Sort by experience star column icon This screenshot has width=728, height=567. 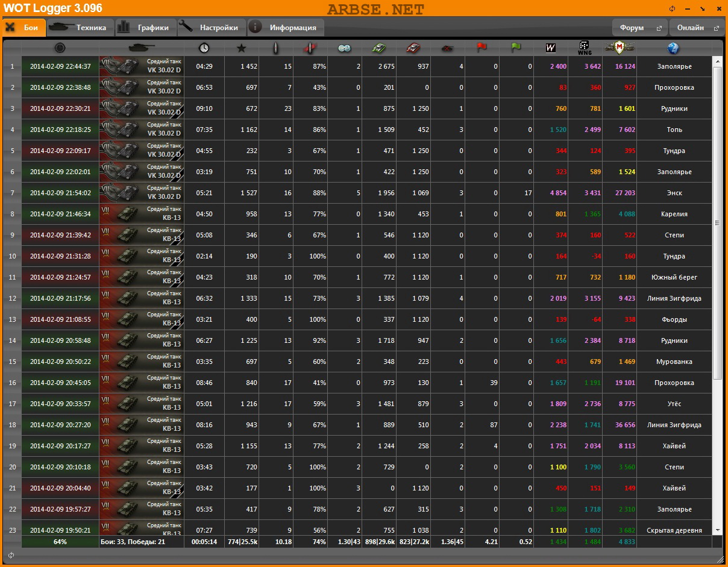[242, 48]
